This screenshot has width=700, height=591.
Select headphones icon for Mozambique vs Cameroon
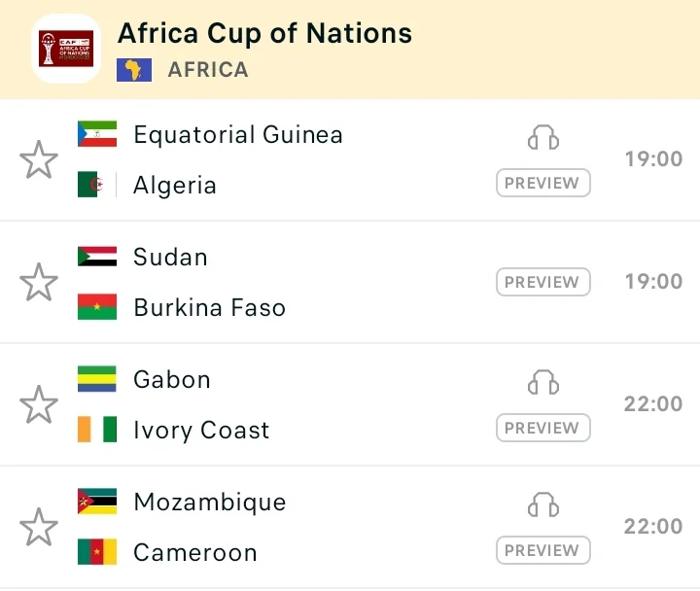pyautogui.click(x=543, y=504)
